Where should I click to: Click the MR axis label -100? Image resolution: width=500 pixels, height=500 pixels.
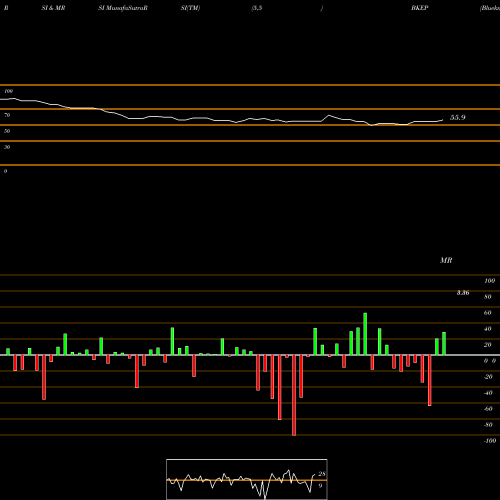coord(490,441)
